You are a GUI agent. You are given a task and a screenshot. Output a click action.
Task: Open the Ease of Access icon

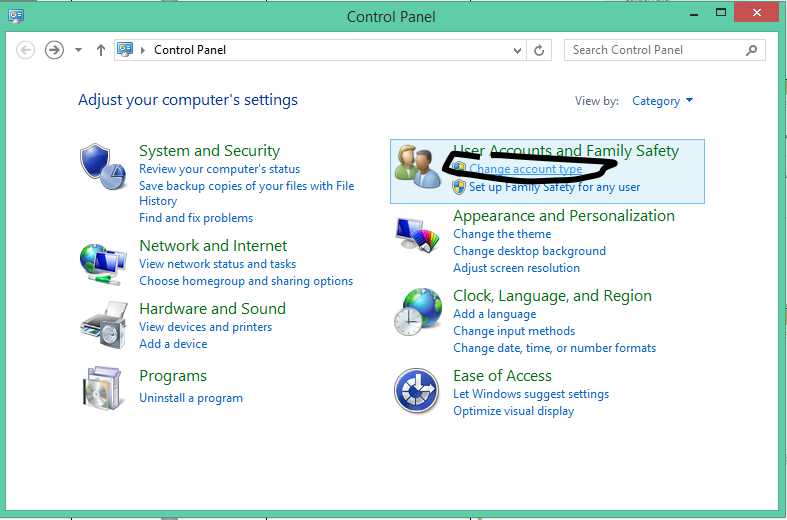pyautogui.click(x=417, y=390)
